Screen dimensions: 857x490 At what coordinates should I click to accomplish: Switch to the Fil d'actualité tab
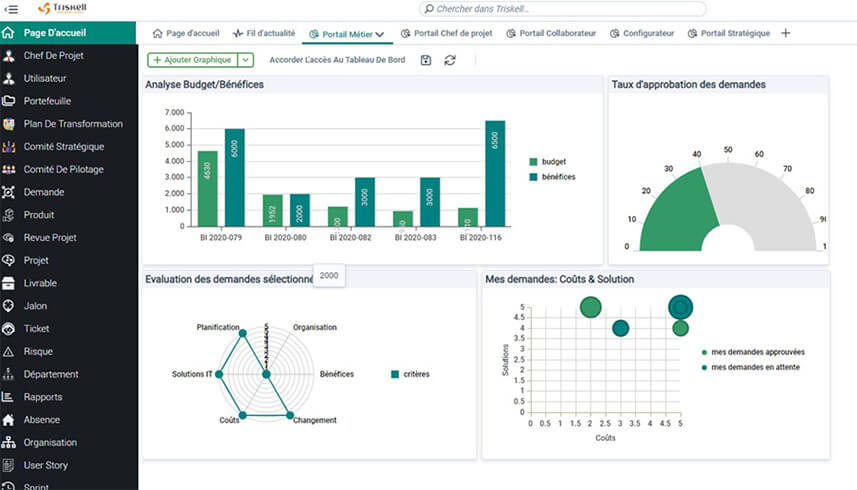pos(263,33)
